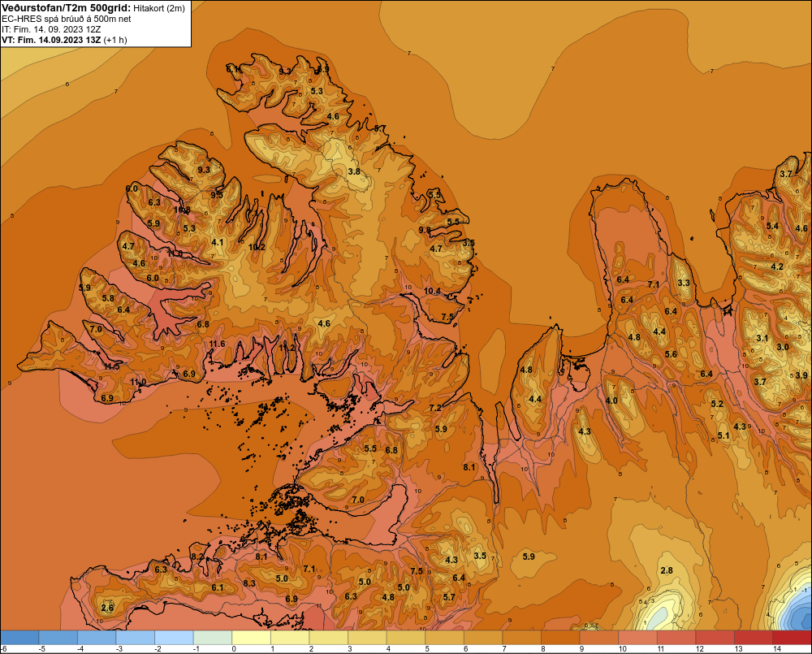The width and height of the screenshot is (812, 654).
Task: Click the 11.5 temperature value
Action: 111,366
